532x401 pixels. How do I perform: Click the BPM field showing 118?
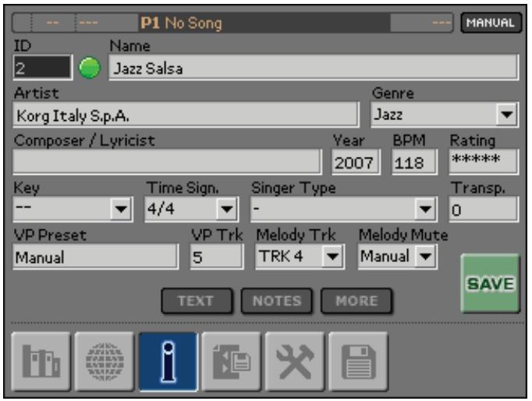click(415, 161)
